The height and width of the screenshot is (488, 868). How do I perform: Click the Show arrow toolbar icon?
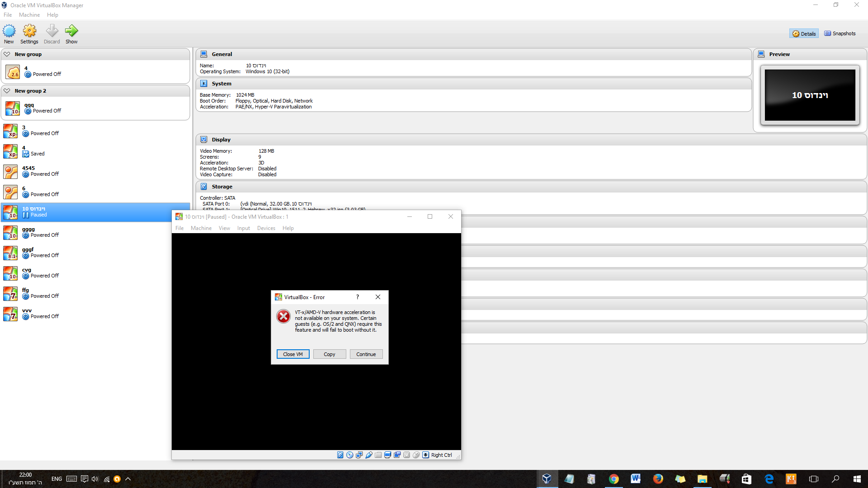[71, 34]
